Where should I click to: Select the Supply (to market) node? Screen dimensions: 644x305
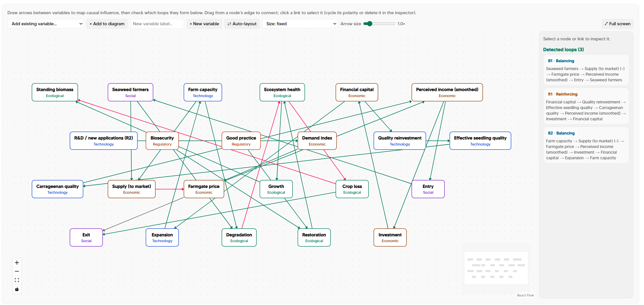pos(131,189)
